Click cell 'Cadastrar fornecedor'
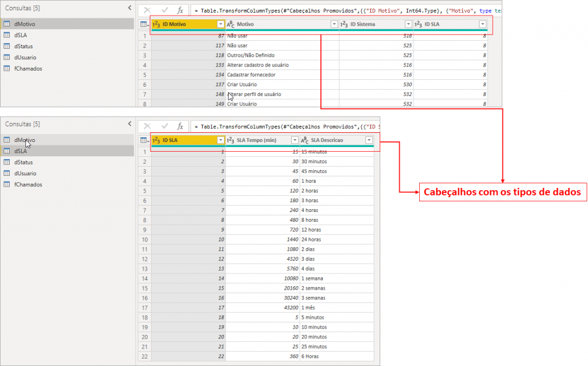 coord(283,75)
